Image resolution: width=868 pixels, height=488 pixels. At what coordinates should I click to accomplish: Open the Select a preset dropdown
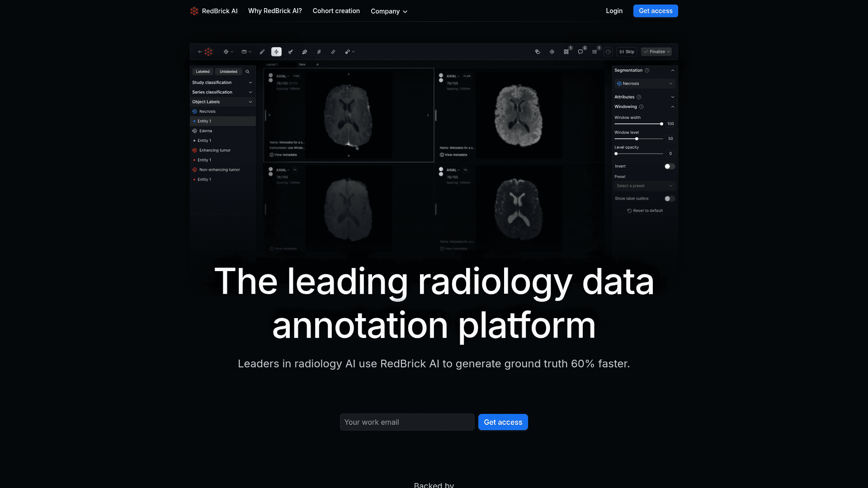[x=645, y=186]
